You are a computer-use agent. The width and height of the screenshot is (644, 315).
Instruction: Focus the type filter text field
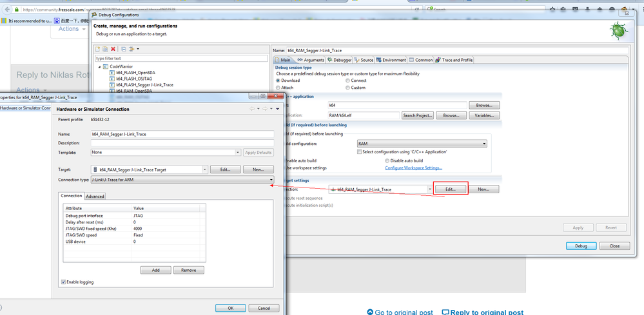click(181, 58)
